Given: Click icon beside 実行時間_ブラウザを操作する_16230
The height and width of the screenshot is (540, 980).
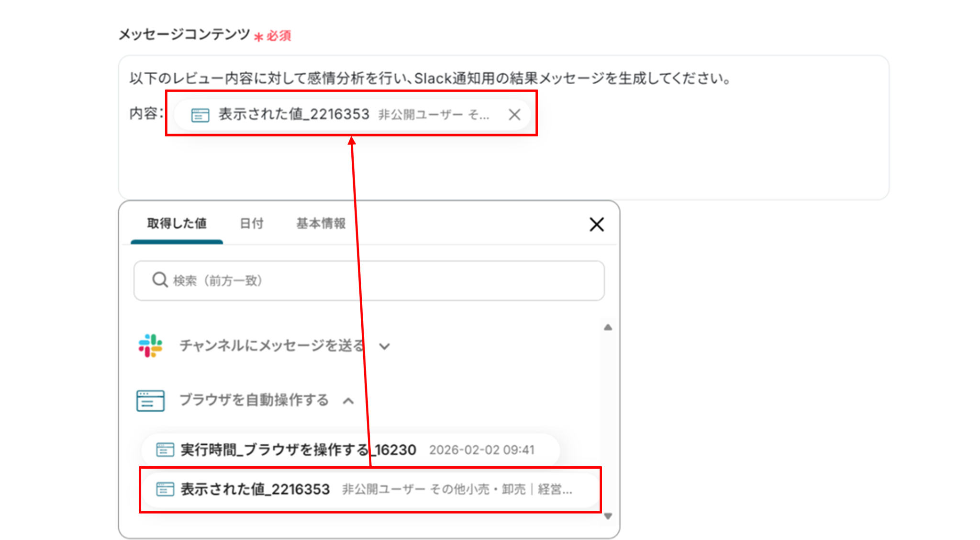Looking at the screenshot, I should (x=165, y=450).
